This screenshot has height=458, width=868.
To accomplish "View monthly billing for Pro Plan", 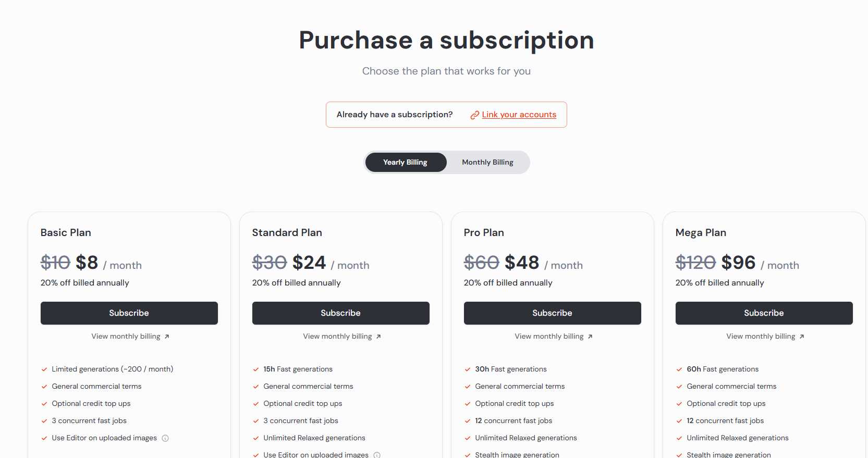I will pyautogui.click(x=549, y=337).
